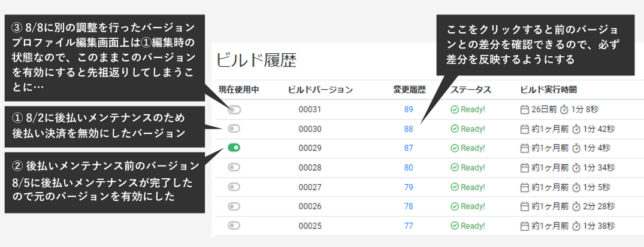Screen dimensions: 644x247
Task: Select build version 00027 text
Action: click(310, 187)
